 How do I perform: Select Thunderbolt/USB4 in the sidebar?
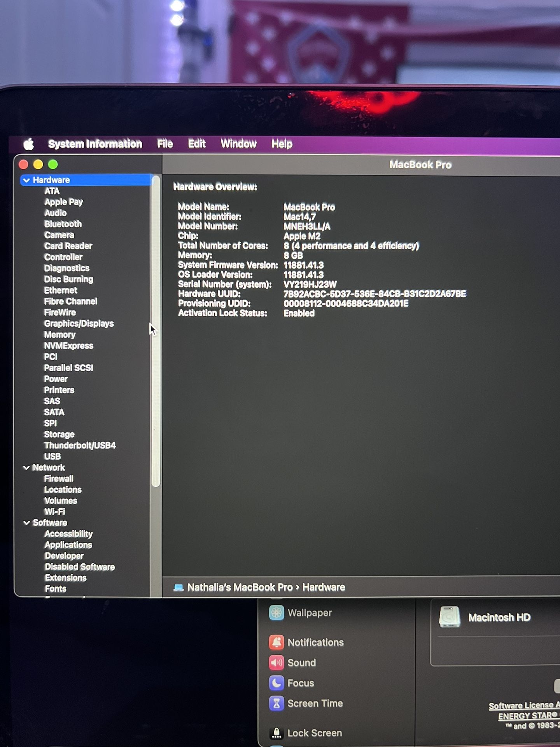click(x=80, y=445)
